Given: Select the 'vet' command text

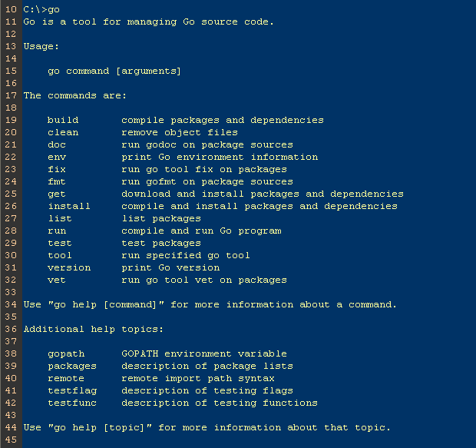Looking at the screenshot, I should pyautogui.click(x=57, y=280).
